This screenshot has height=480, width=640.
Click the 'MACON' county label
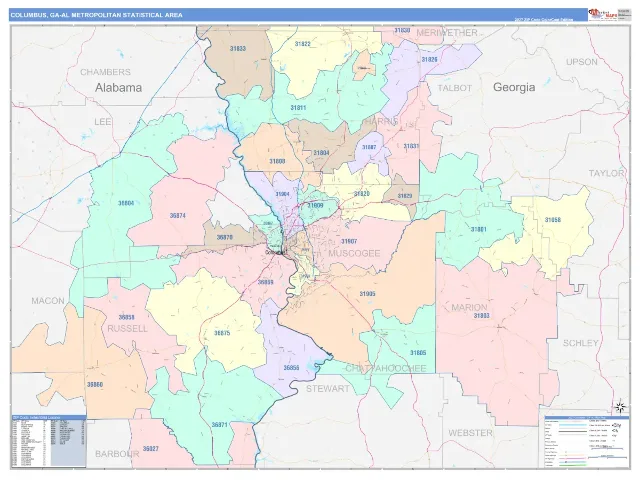tap(48, 301)
